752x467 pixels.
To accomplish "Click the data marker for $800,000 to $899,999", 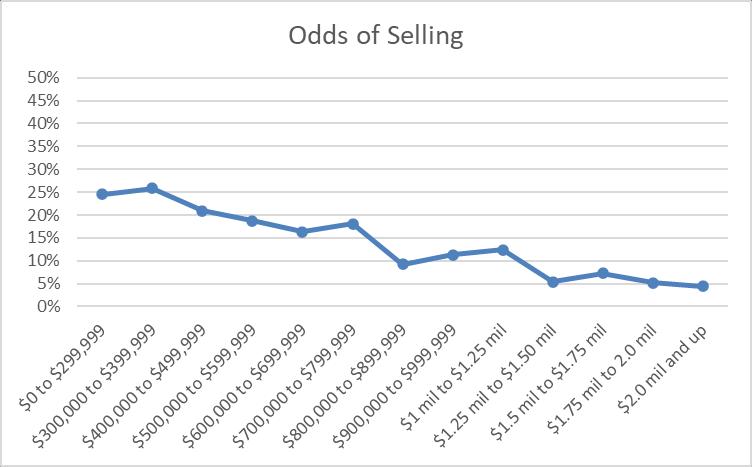I will pyautogui.click(x=403, y=264).
